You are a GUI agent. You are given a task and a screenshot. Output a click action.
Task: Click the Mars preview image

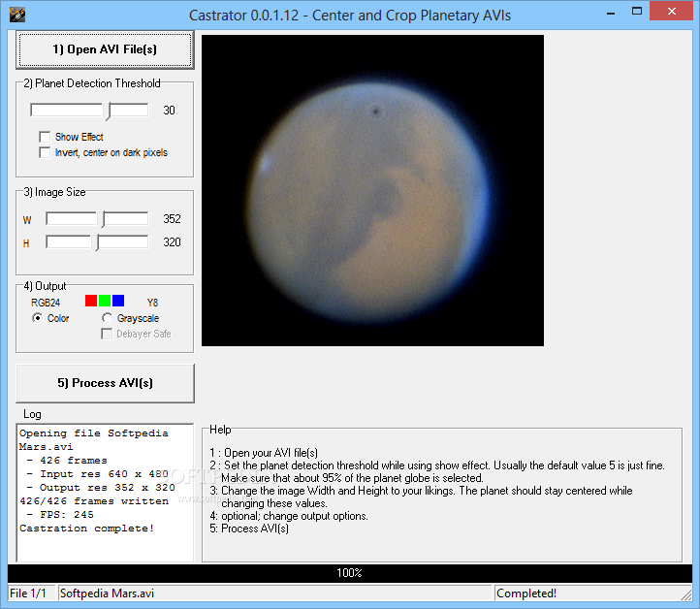[372, 191]
